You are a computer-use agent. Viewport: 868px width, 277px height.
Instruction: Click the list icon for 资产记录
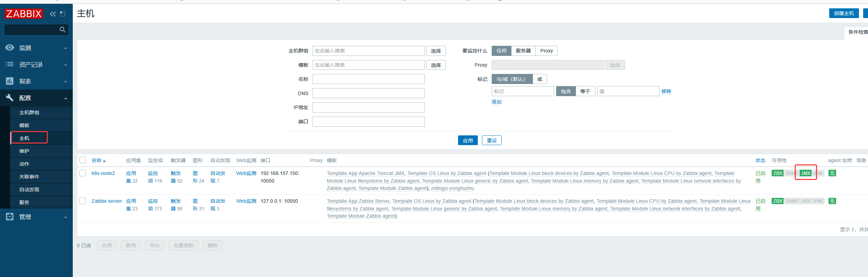10,64
